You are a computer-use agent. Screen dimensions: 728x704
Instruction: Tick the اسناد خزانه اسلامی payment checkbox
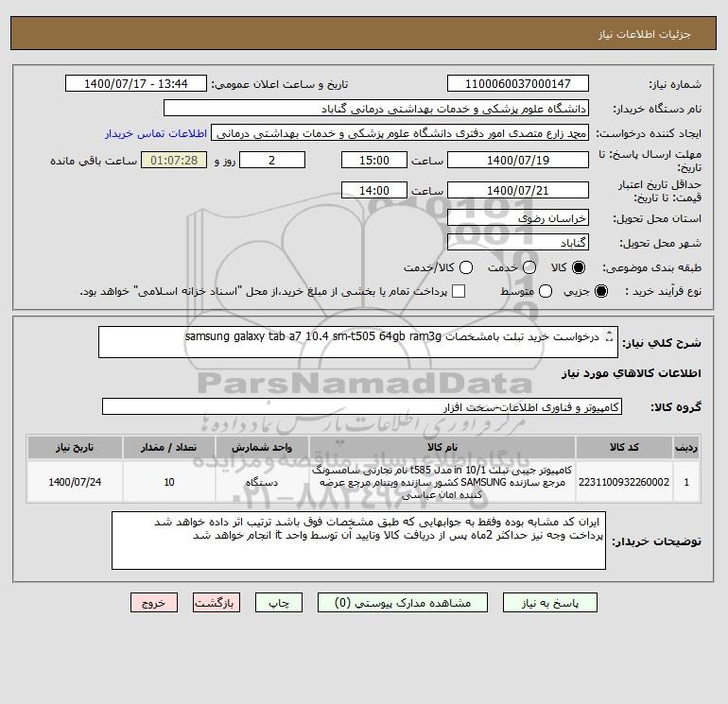(459, 291)
